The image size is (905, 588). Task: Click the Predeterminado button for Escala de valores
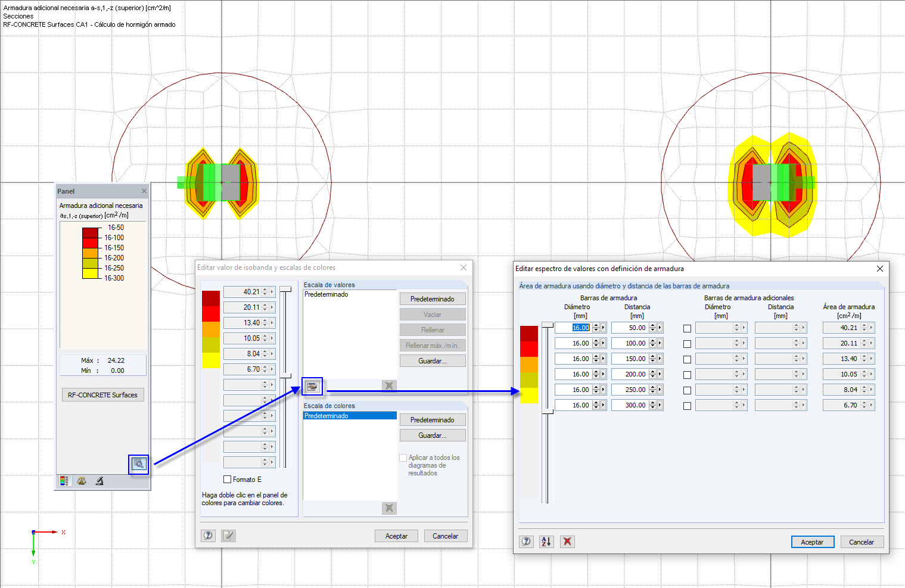click(433, 299)
